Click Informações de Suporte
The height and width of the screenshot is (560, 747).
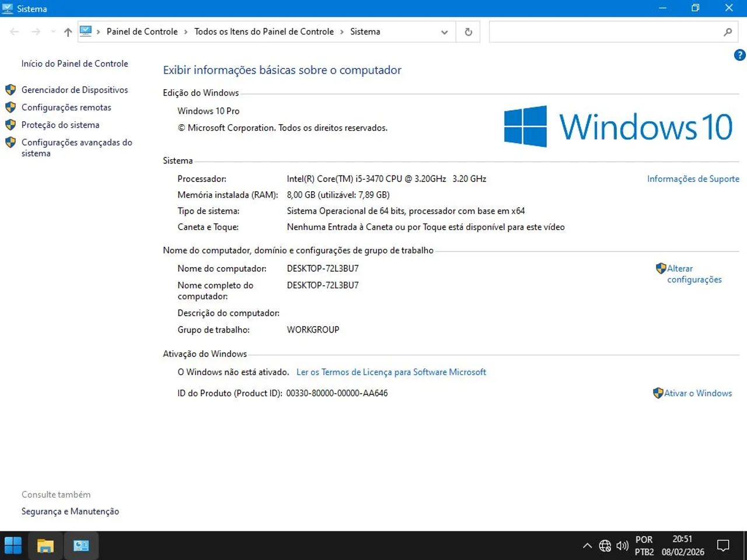point(693,178)
